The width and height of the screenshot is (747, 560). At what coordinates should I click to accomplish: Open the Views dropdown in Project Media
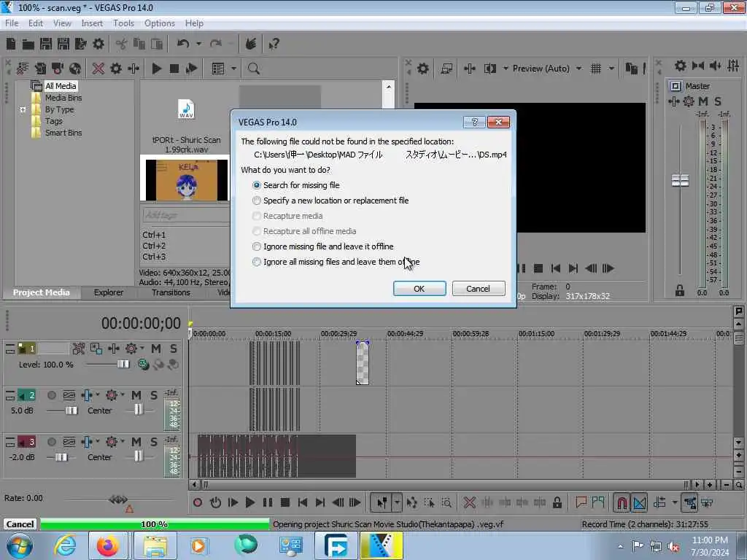(233, 69)
